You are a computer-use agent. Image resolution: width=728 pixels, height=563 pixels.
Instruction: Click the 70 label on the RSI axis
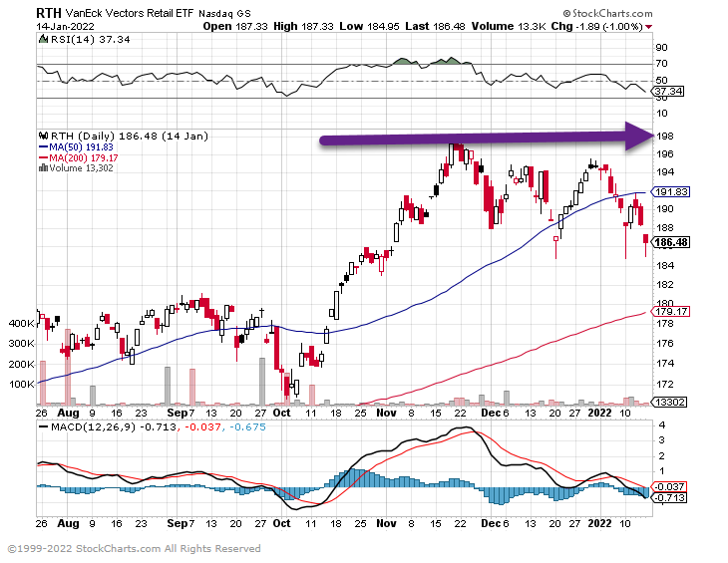[661, 64]
